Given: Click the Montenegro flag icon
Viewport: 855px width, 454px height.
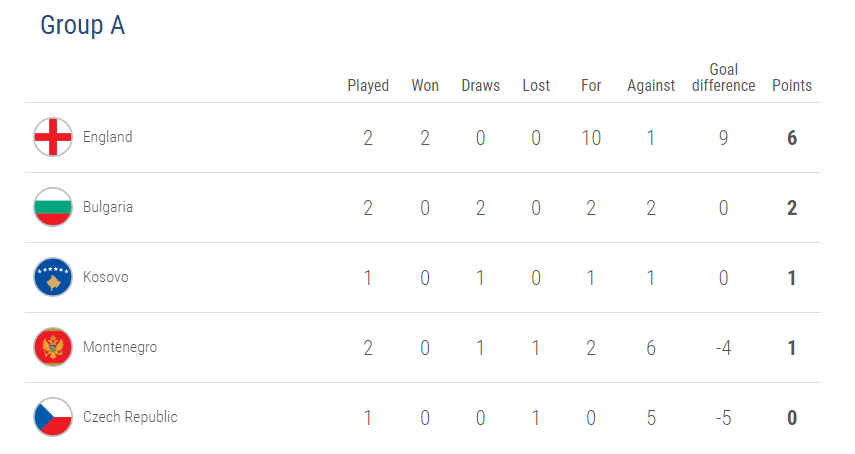Looking at the screenshot, I should (53, 347).
